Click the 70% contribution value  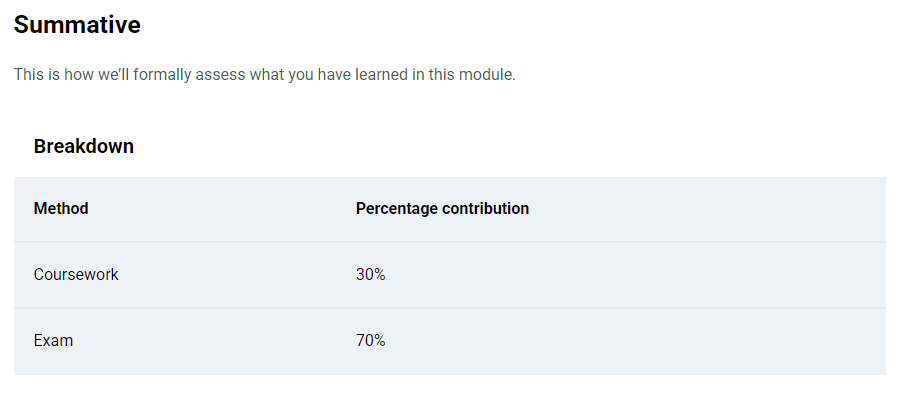pyautogui.click(x=370, y=340)
